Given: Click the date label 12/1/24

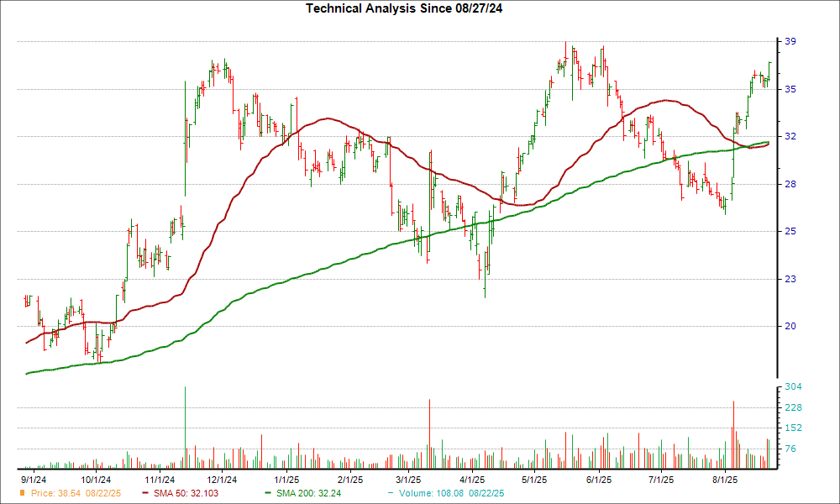Looking at the screenshot, I should tap(223, 480).
